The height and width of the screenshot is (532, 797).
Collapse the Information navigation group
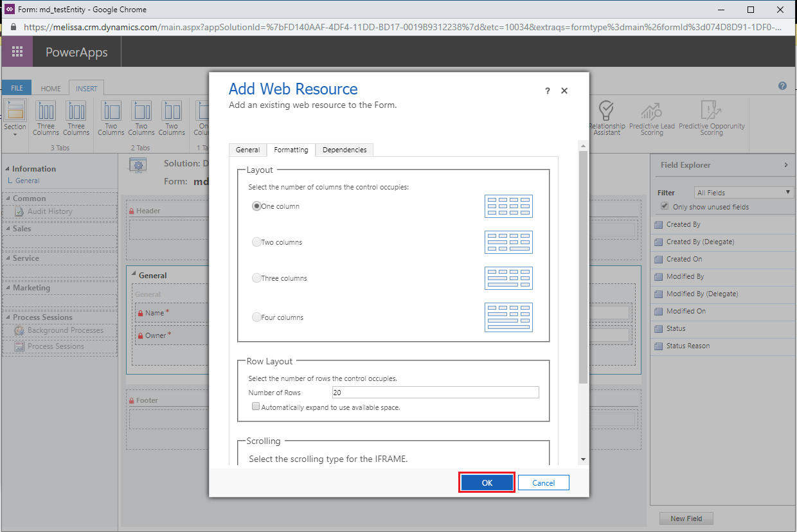(7, 169)
